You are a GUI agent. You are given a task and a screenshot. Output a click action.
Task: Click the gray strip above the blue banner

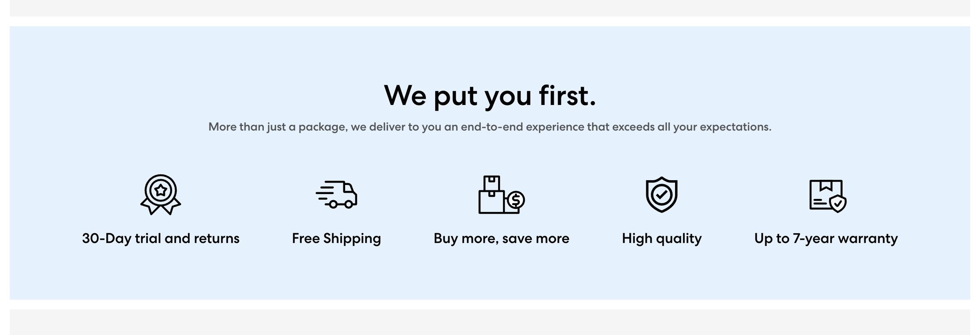click(490, 8)
